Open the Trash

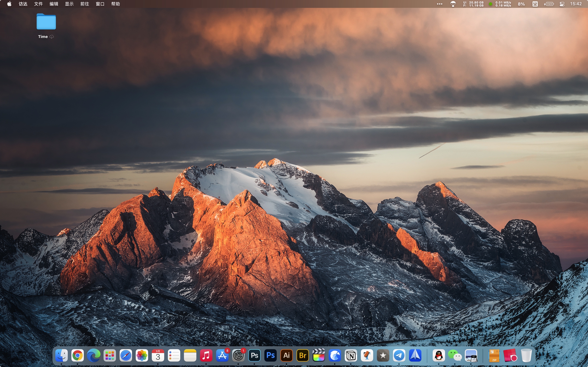pyautogui.click(x=526, y=355)
